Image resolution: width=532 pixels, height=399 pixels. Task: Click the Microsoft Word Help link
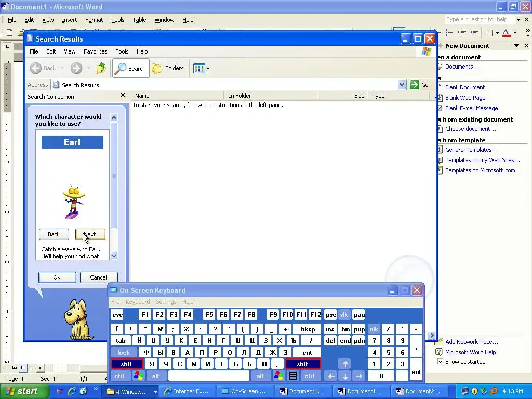[470, 352]
